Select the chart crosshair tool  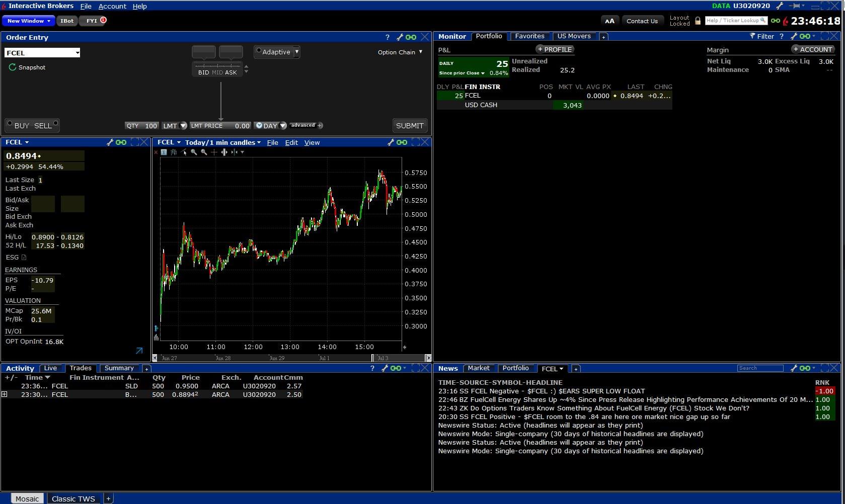[x=214, y=152]
